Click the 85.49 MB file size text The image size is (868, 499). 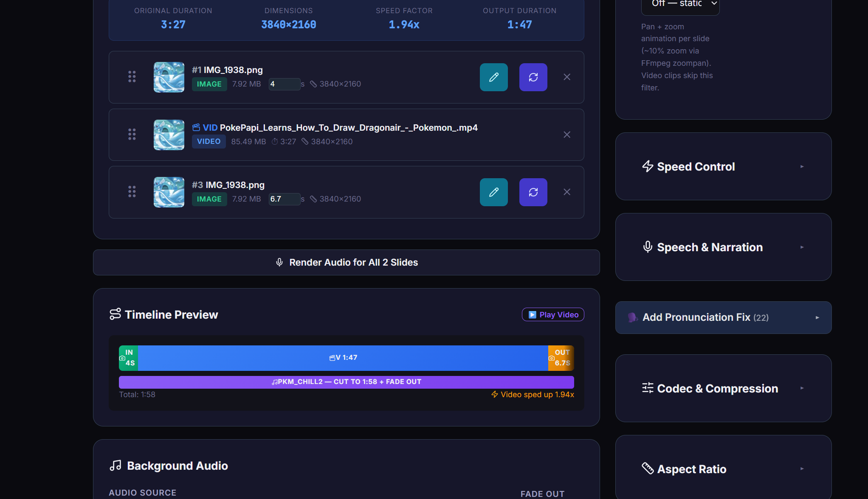(248, 142)
